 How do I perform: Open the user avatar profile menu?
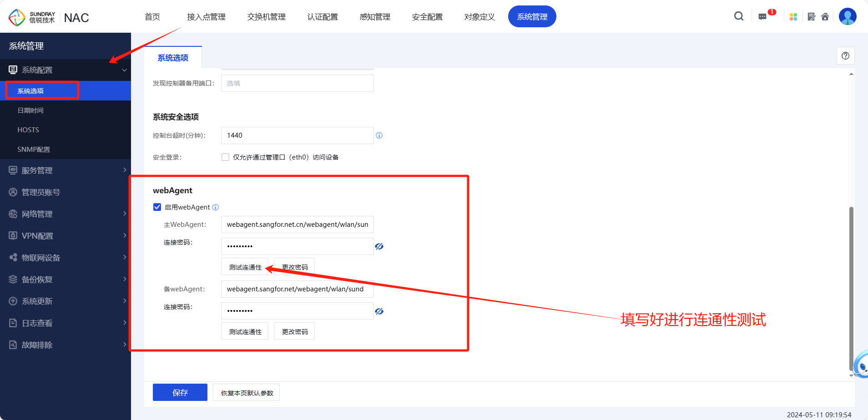[x=848, y=16]
